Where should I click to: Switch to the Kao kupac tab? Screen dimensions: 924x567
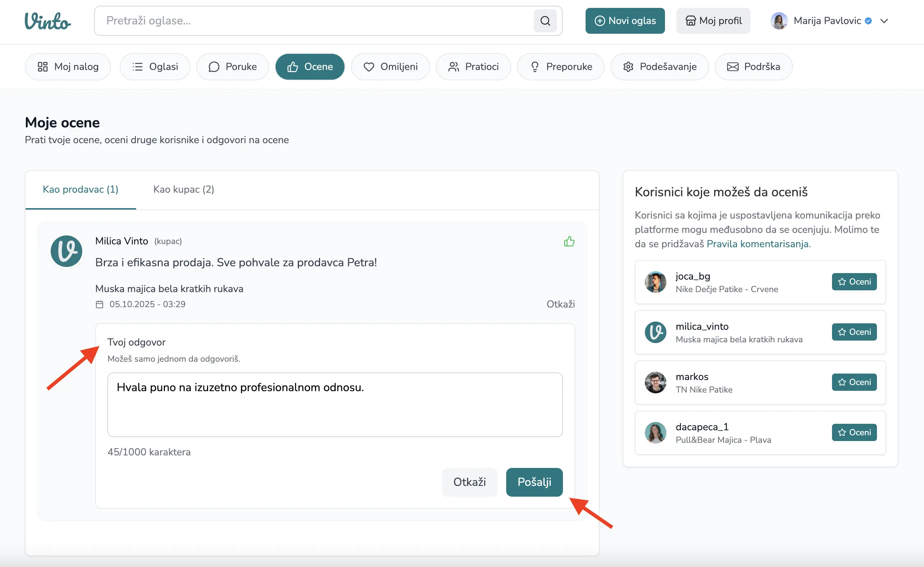[184, 189]
